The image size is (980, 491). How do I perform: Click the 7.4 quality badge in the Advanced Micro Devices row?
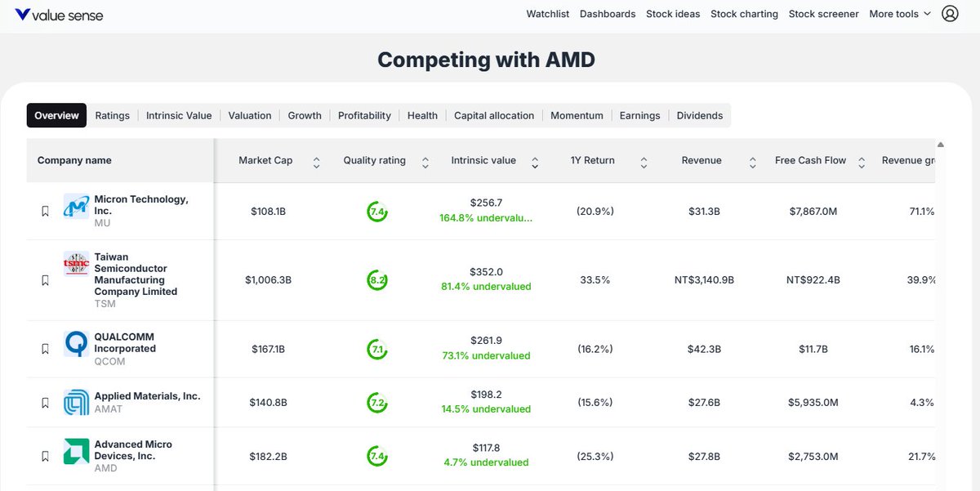point(376,457)
